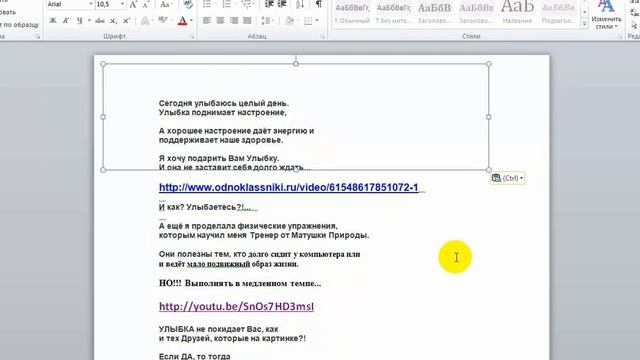640x360 pixels.
Task: Toggle show paragraph marks (¶)
Action: click(x=318, y=4)
